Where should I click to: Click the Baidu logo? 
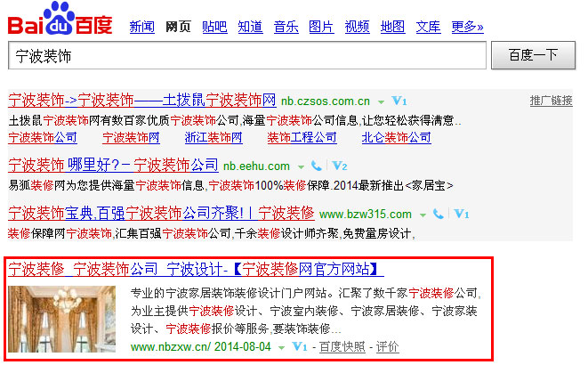(x=60, y=19)
